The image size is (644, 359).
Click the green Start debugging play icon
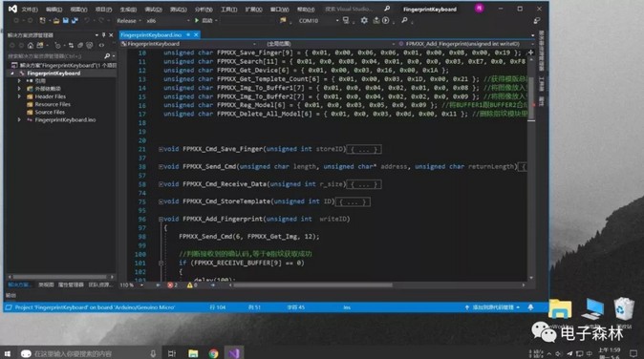[197, 20]
